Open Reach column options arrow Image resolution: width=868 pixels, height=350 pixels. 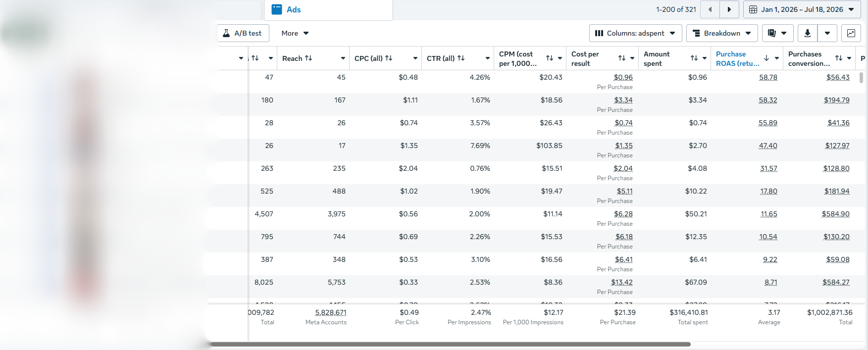click(343, 58)
